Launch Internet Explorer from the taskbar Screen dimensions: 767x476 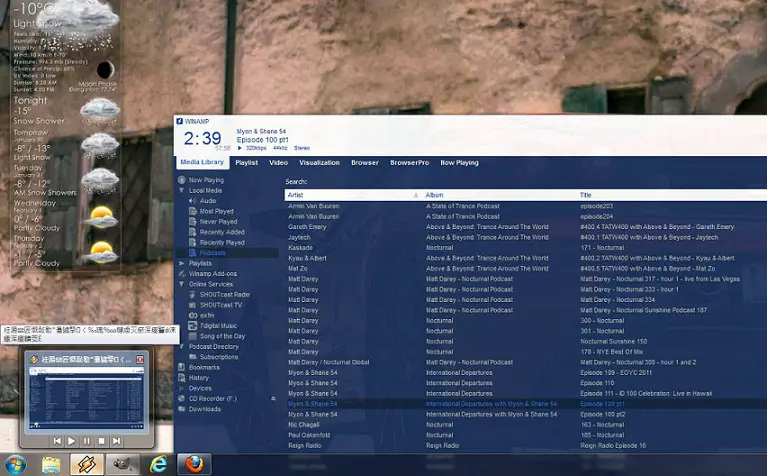tap(158, 464)
